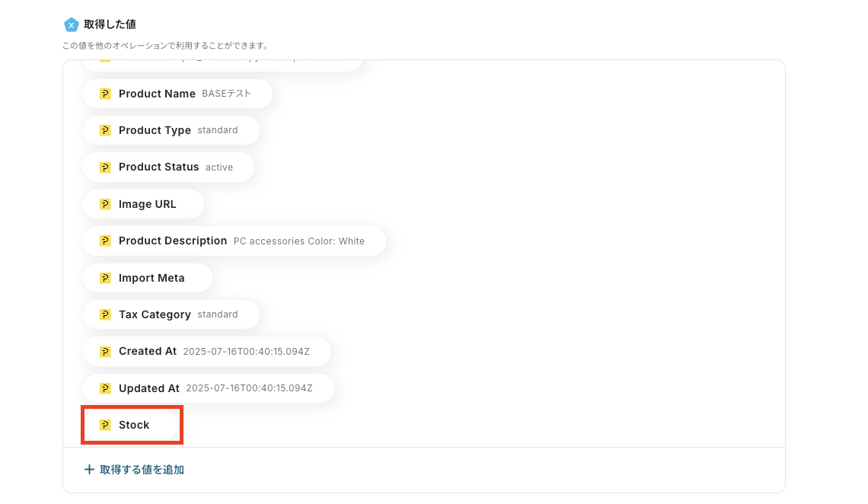Open the 取得する値を追加 link
The image size is (868, 504).
coord(134,470)
